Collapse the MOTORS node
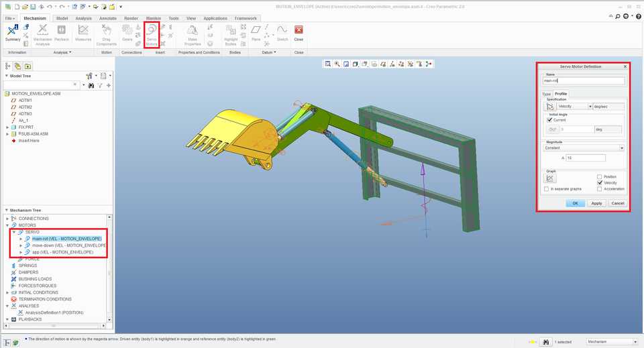The height and width of the screenshot is (348, 644). coord(7,225)
